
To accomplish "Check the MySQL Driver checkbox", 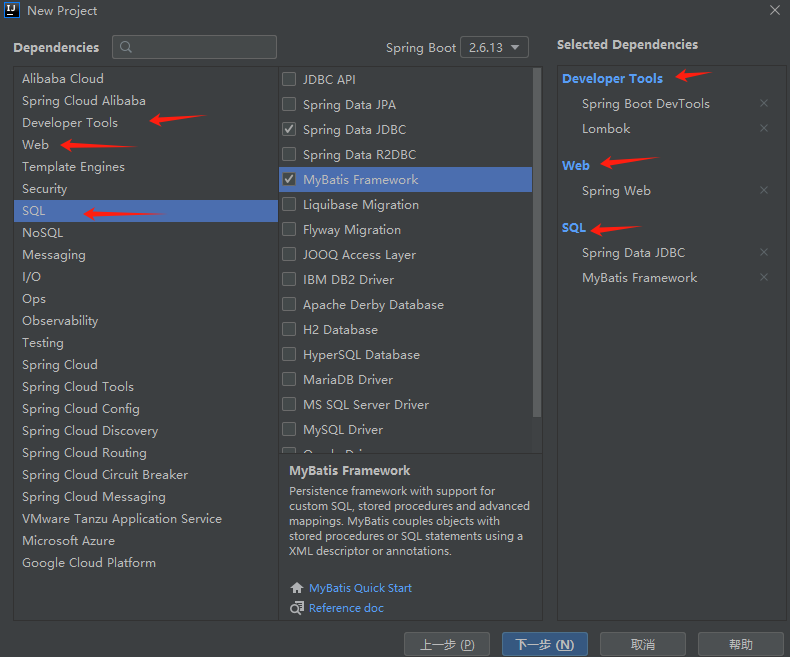I will pos(289,429).
